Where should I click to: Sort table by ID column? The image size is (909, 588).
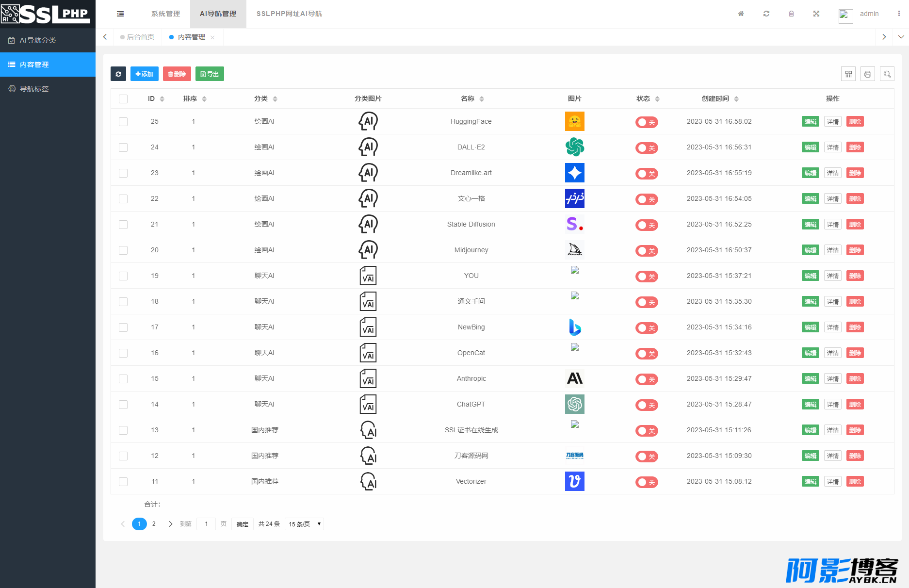tap(162, 99)
